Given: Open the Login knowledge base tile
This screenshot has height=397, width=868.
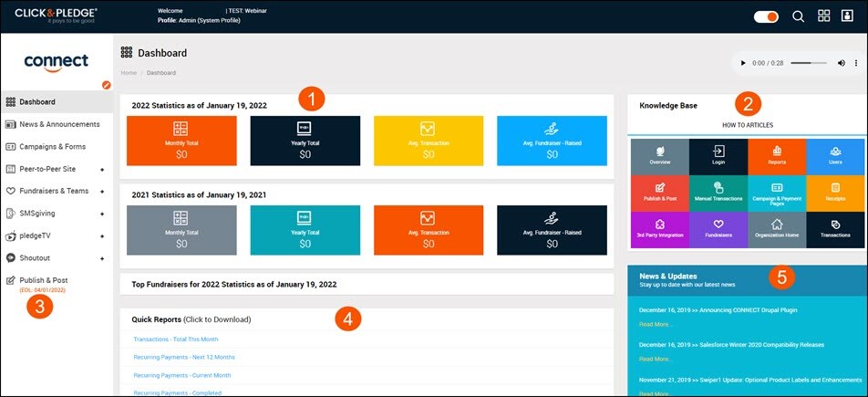Looking at the screenshot, I should click(x=718, y=157).
